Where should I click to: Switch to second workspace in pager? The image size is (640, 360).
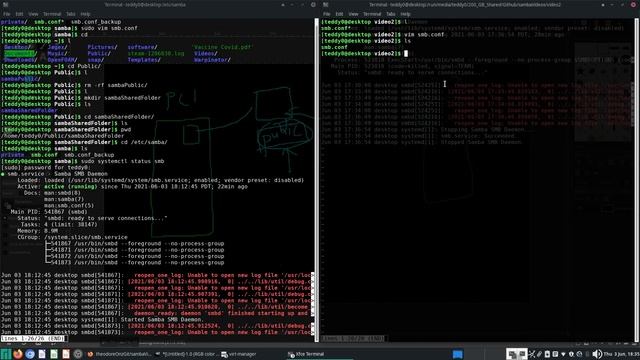(x=522, y=354)
